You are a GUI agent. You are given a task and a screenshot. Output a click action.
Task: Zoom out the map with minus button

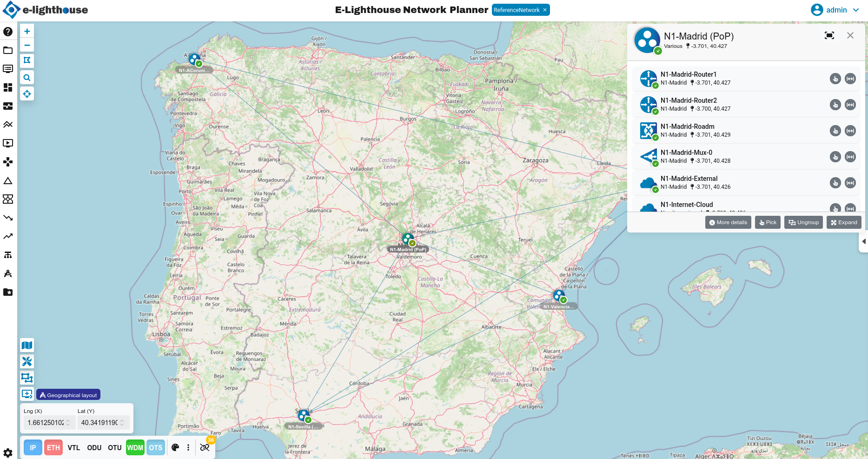27,45
